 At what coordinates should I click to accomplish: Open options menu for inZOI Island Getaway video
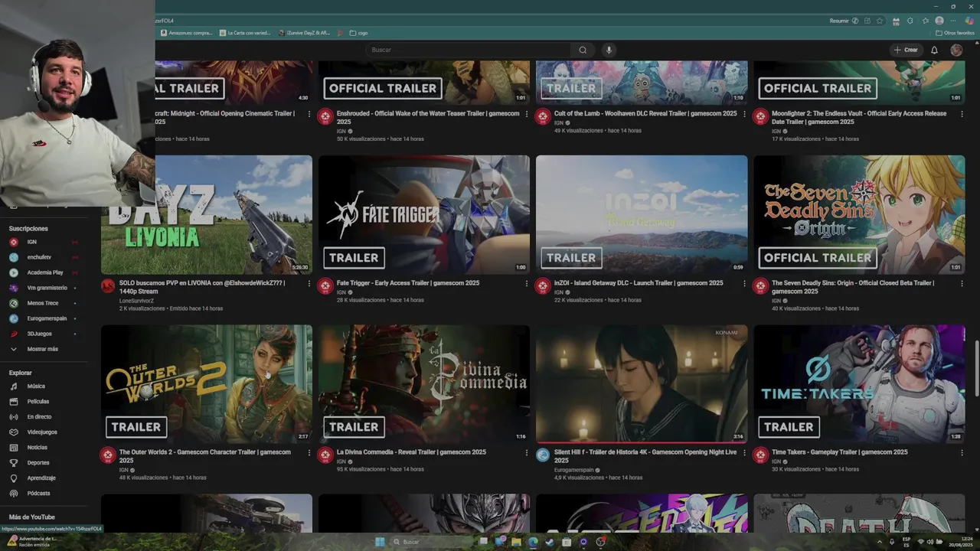(744, 284)
